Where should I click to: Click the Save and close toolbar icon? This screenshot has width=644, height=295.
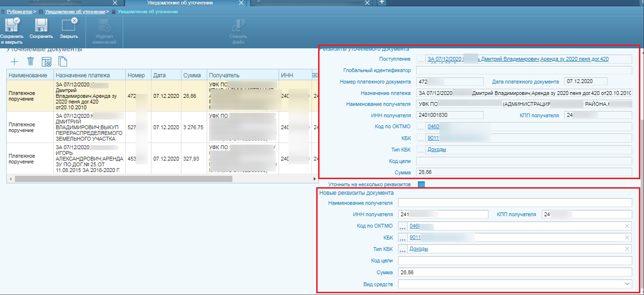point(12,26)
